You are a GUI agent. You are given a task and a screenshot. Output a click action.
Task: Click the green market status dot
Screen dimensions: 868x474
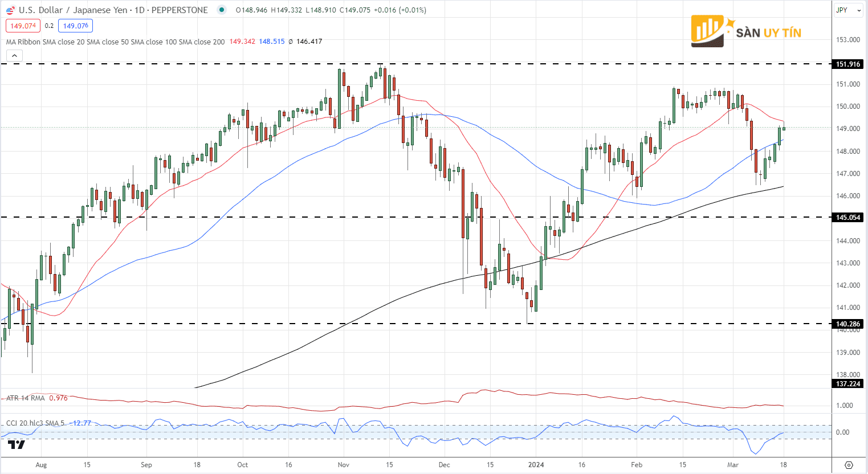click(222, 10)
